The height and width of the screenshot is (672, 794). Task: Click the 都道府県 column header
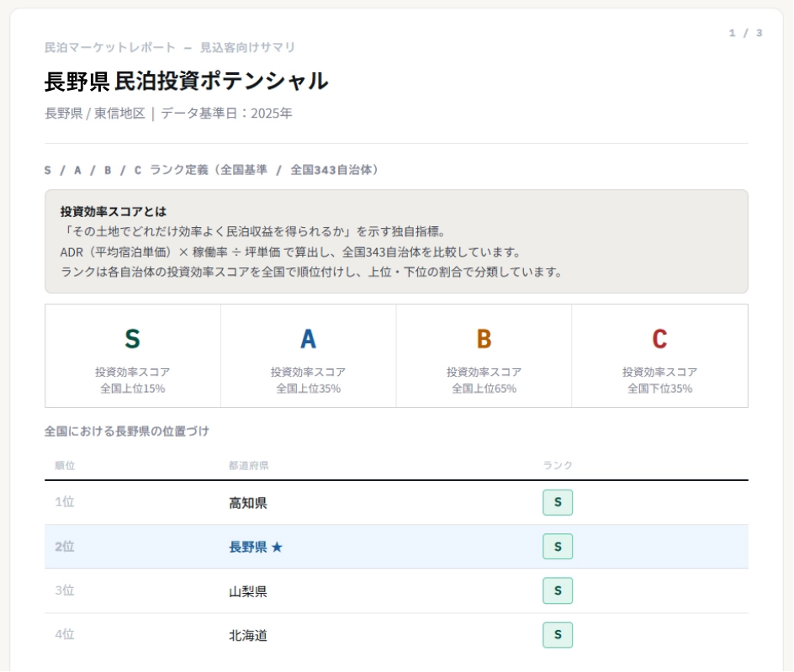(248, 466)
